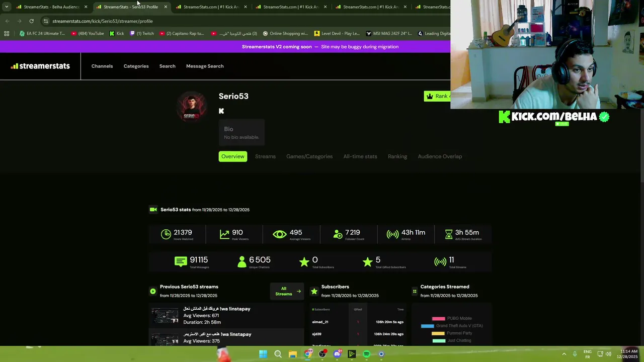The height and width of the screenshot is (362, 644).
Task: Show hidden system tray icons
Action: coord(564,354)
